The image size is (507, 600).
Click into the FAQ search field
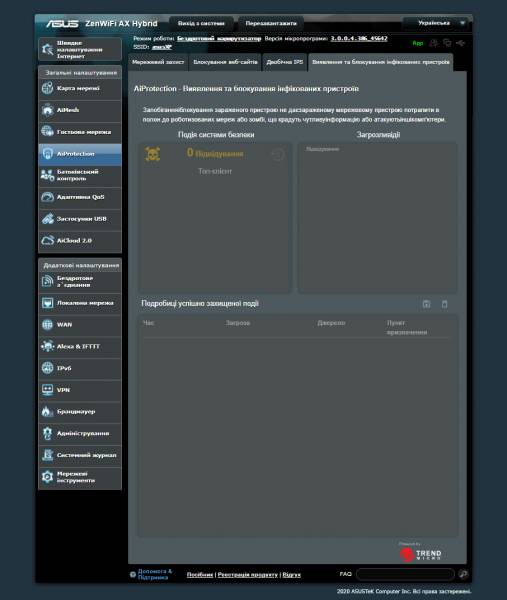(x=405, y=574)
